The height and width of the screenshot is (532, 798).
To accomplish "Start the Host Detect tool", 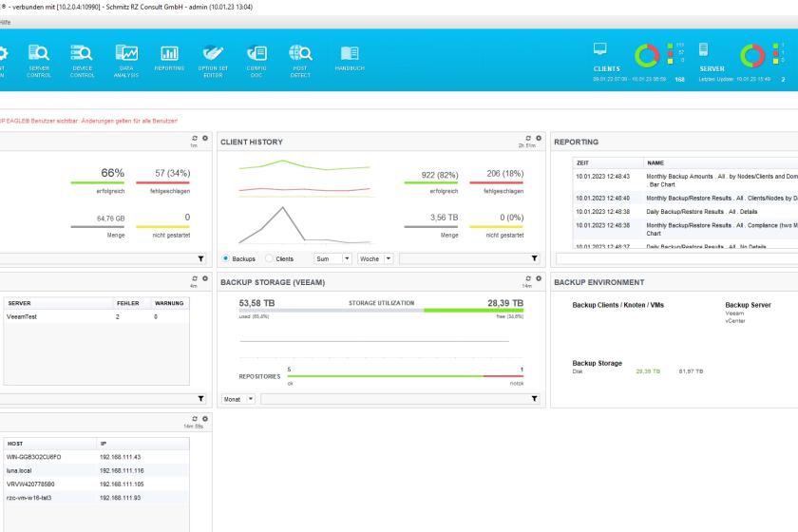I will pyautogui.click(x=300, y=61).
